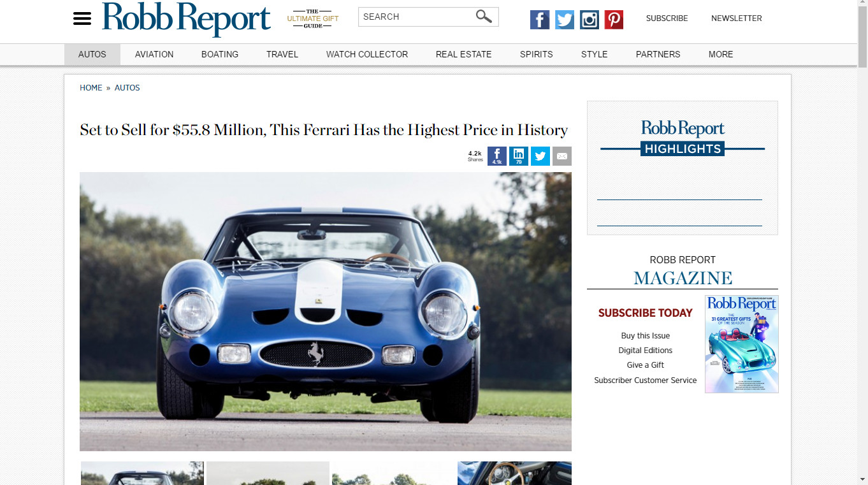The height and width of the screenshot is (485, 868).
Task: Click the Home breadcrumb link
Action: click(90, 88)
